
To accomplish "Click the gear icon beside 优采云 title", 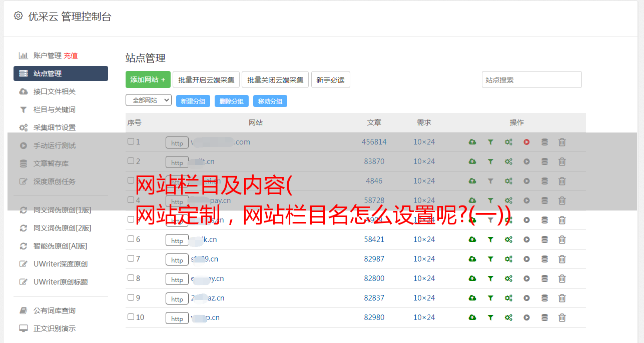I will coord(19,16).
